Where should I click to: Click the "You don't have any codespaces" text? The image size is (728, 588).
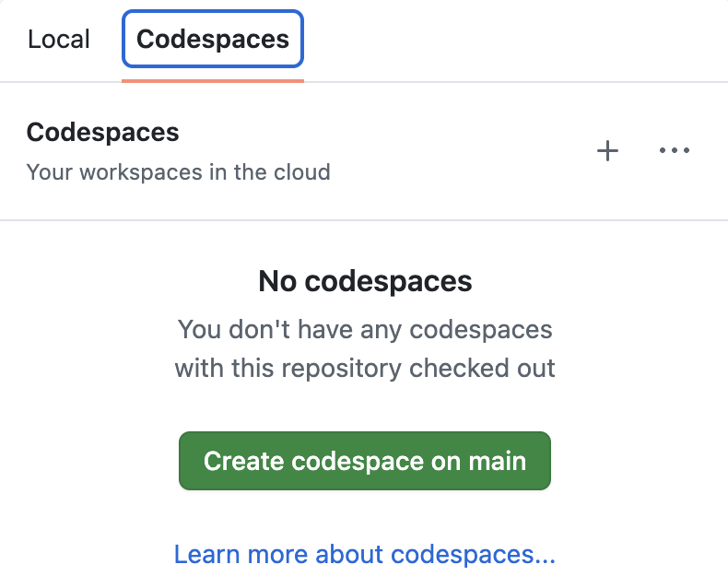pos(365,330)
